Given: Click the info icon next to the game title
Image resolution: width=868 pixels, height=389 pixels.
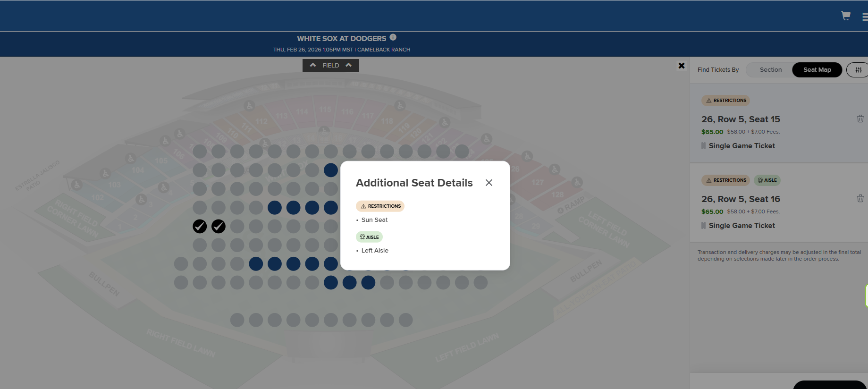Looking at the screenshot, I should coord(393,37).
